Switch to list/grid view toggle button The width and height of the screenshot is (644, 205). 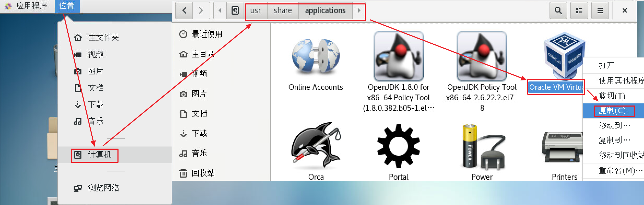(579, 10)
